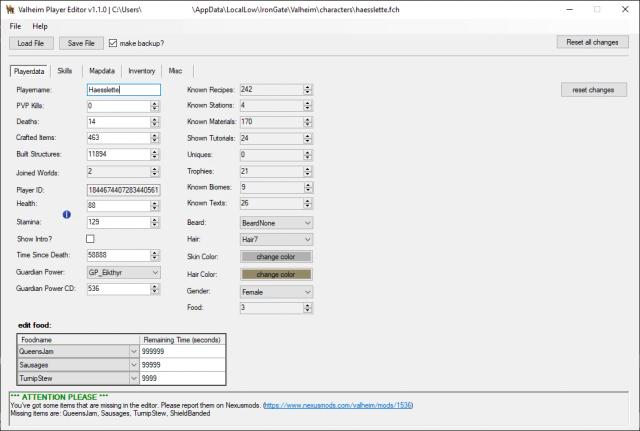Click the Playername input field
The height and width of the screenshot is (431, 640).
(124, 90)
